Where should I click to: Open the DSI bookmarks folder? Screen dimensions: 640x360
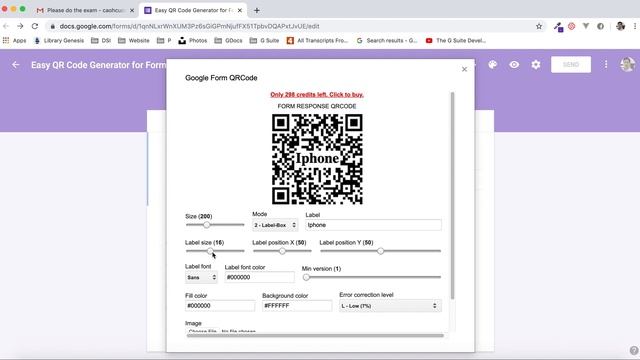(101, 40)
